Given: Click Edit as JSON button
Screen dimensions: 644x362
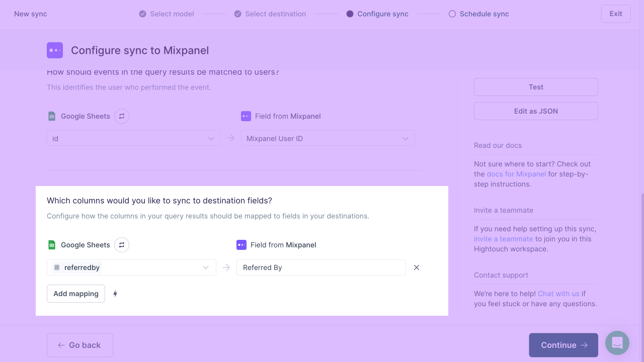Looking at the screenshot, I should (x=536, y=111).
